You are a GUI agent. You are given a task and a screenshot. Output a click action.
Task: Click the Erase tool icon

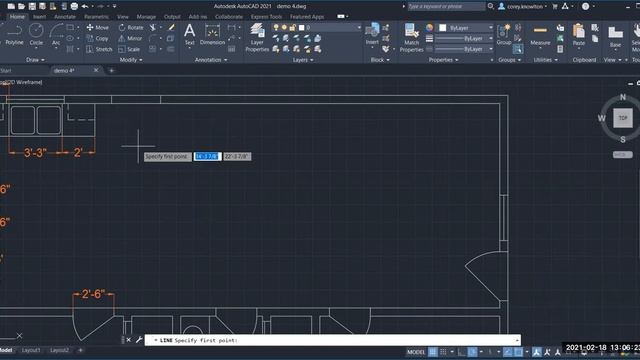coord(171,27)
